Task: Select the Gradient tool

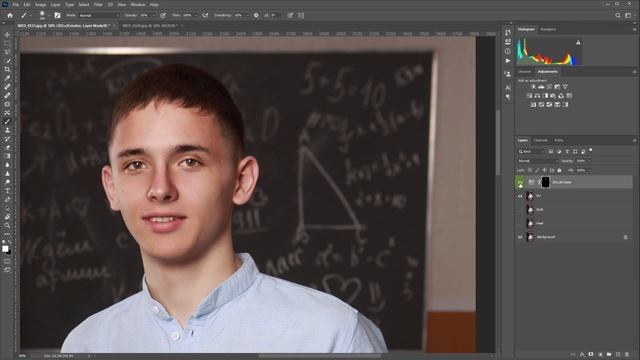Action: click(7, 156)
